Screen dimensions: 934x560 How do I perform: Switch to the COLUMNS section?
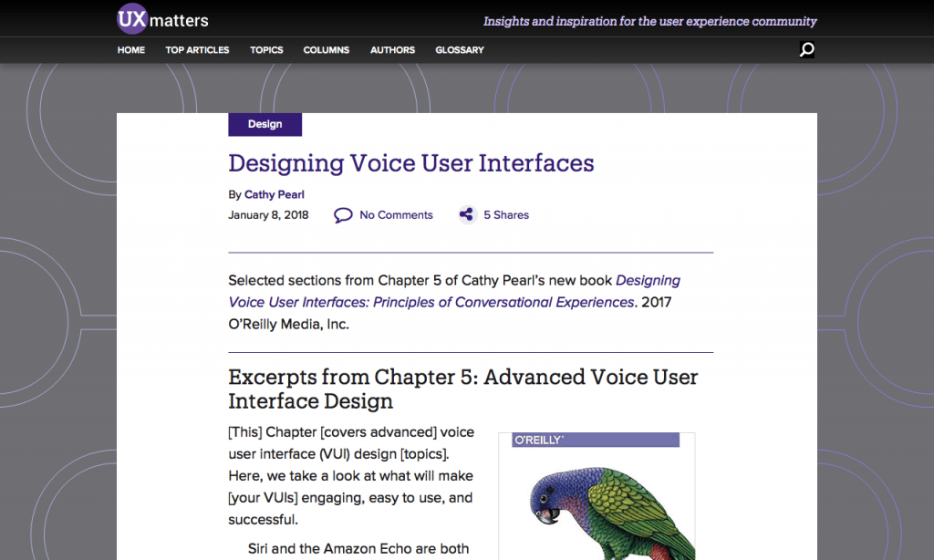click(326, 50)
